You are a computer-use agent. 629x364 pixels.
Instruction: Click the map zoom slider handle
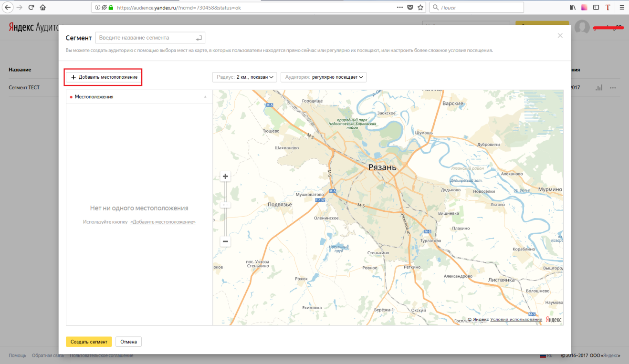[226, 205]
